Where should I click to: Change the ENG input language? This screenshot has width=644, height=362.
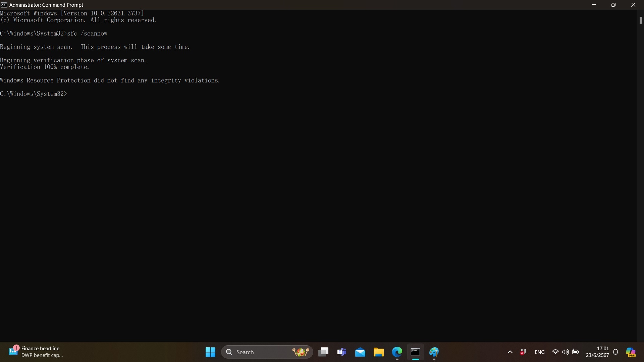click(x=539, y=352)
